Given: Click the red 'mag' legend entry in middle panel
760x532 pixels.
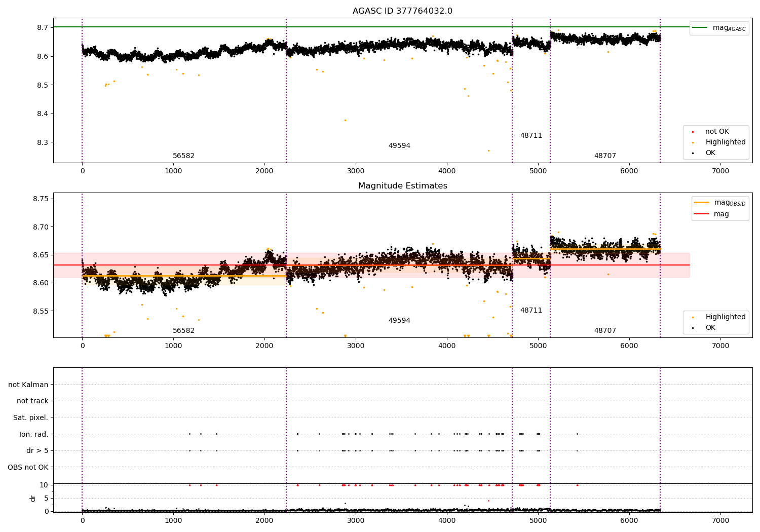Looking at the screenshot, I should [x=711, y=214].
